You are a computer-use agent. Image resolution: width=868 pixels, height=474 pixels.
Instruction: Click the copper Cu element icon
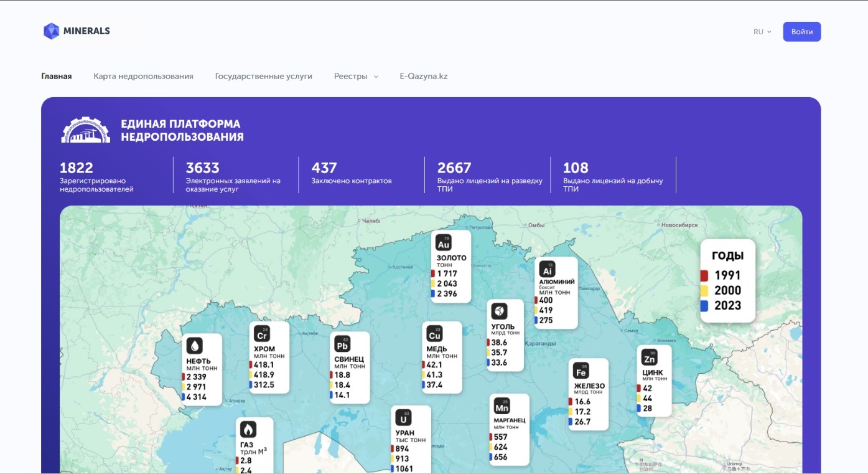(434, 334)
